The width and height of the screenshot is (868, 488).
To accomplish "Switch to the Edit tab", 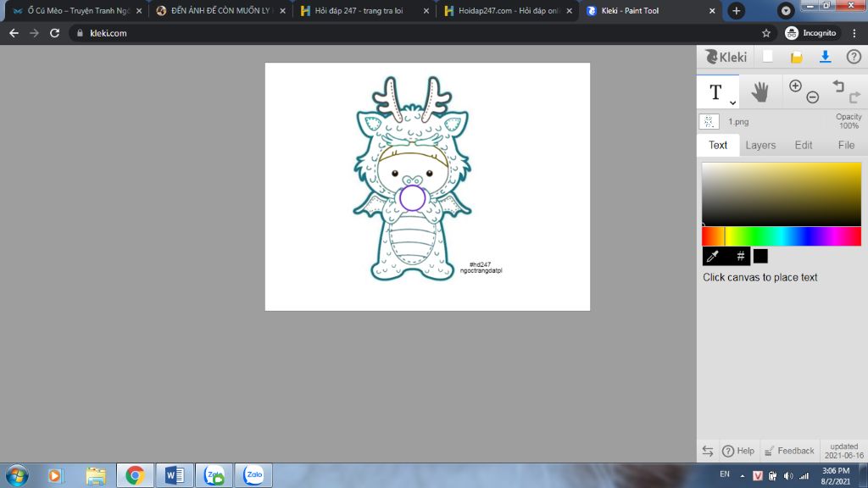I will pos(804,145).
